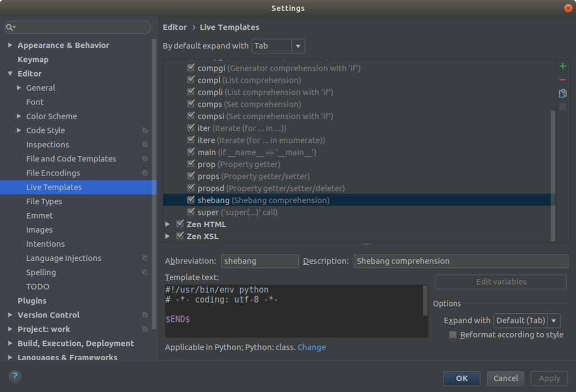This screenshot has width=576, height=392.
Task: Disable the shebang template checkbox
Action: [191, 200]
